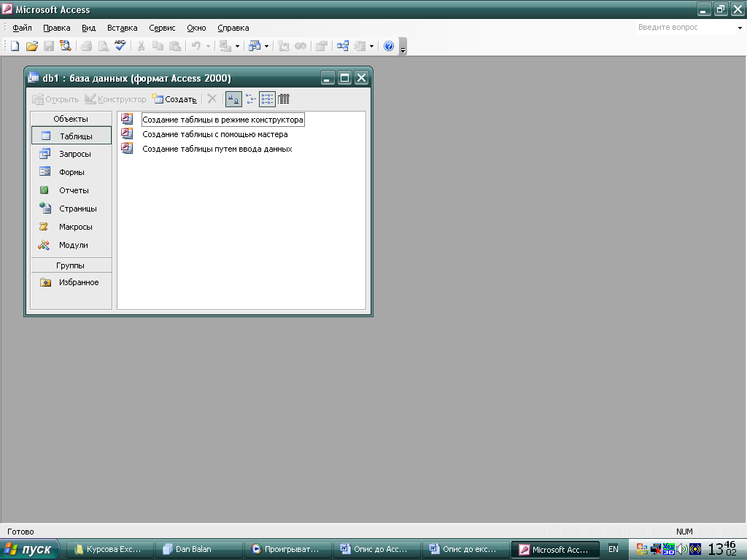747x560 pixels.
Task: Expand the help question box dropdown
Action: pyautogui.click(x=740, y=28)
